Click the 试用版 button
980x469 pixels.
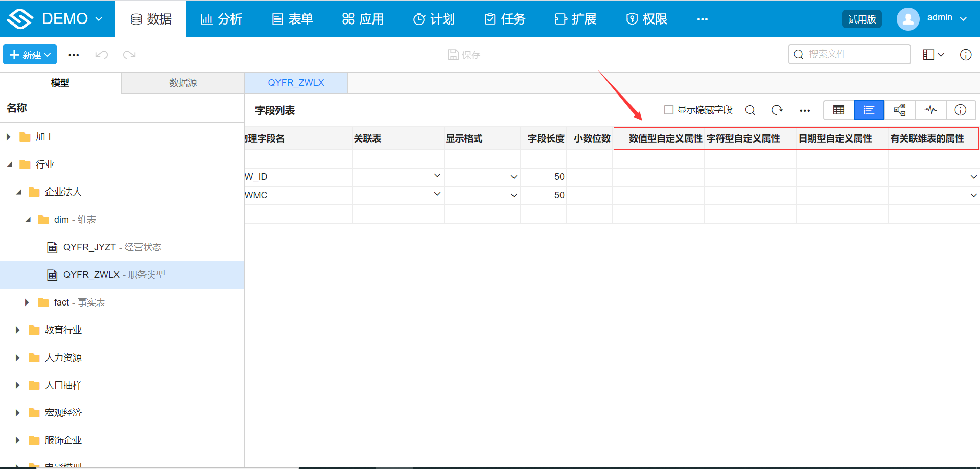point(861,19)
